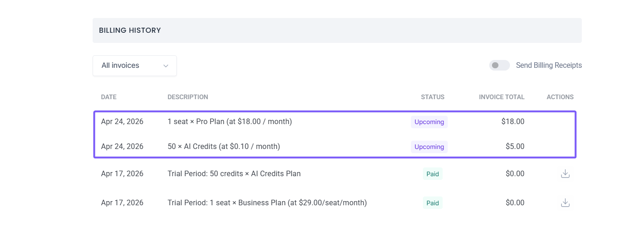Select the 1 seat × Pro Plan invoice
Screen dimensions: 644x244
pyautogui.click(x=229, y=122)
